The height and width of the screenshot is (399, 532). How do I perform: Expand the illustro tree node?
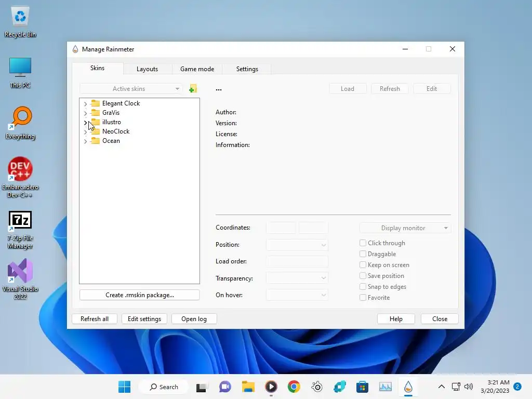pyautogui.click(x=85, y=123)
